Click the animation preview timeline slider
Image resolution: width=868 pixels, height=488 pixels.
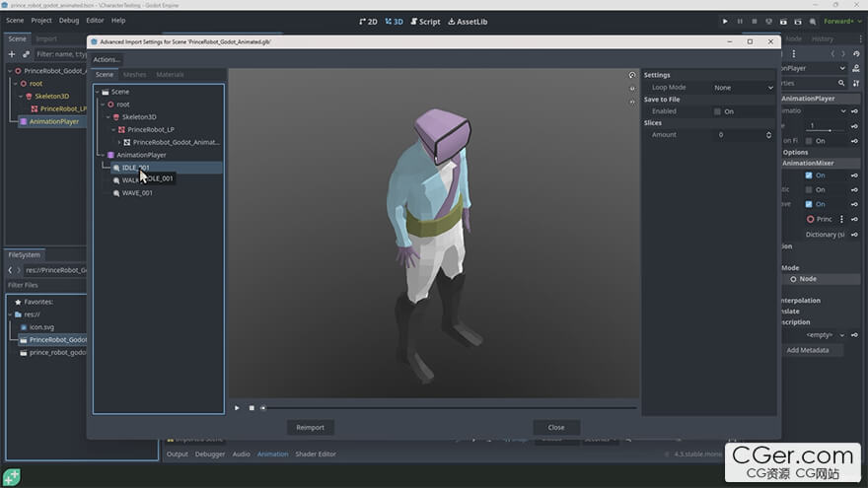[x=450, y=408]
